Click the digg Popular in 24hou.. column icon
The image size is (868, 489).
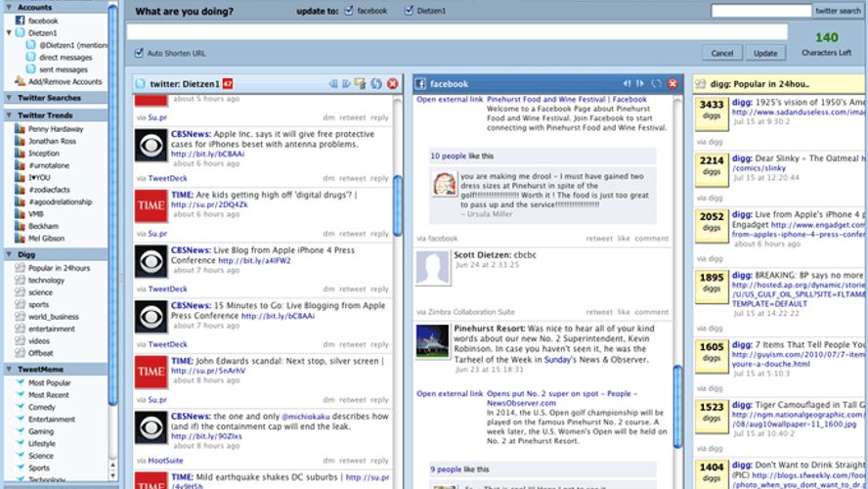(x=700, y=84)
